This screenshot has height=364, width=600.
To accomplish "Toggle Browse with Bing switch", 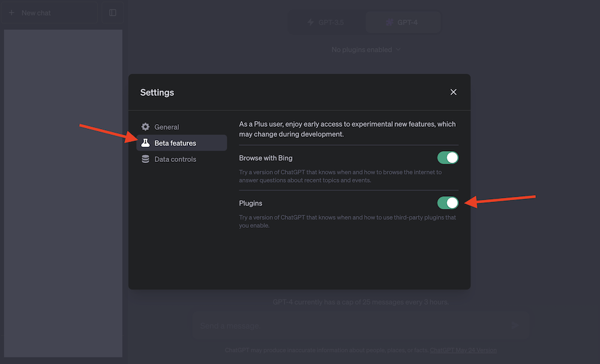I will pyautogui.click(x=448, y=158).
